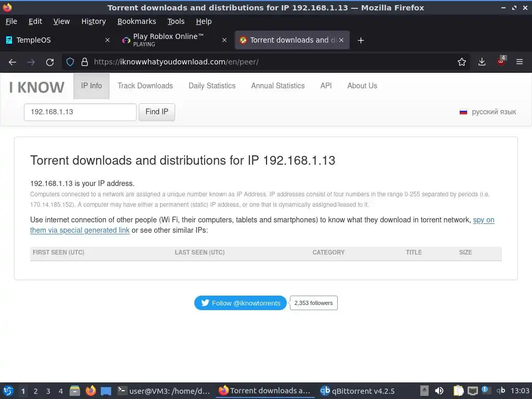Image resolution: width=532 pixels, height=399 pixels.
Task: Switch to Torrent downloads taskbar entry
Action: tap(265, 391)
